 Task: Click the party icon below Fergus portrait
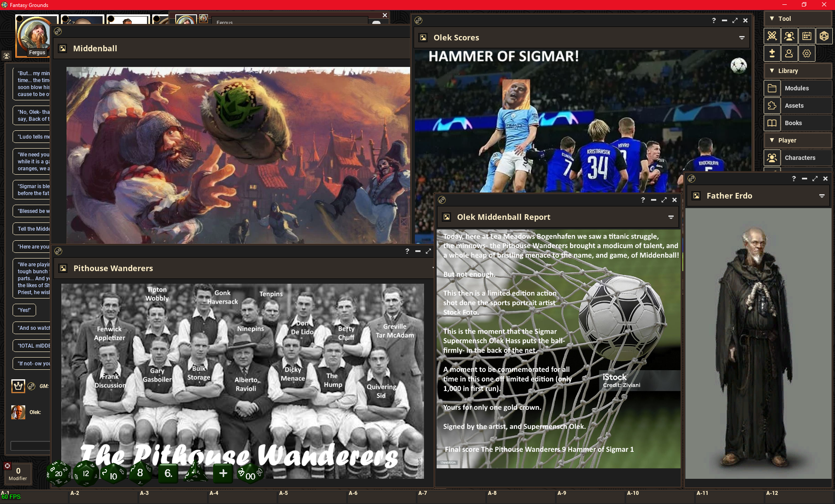[x=7, y=56]
